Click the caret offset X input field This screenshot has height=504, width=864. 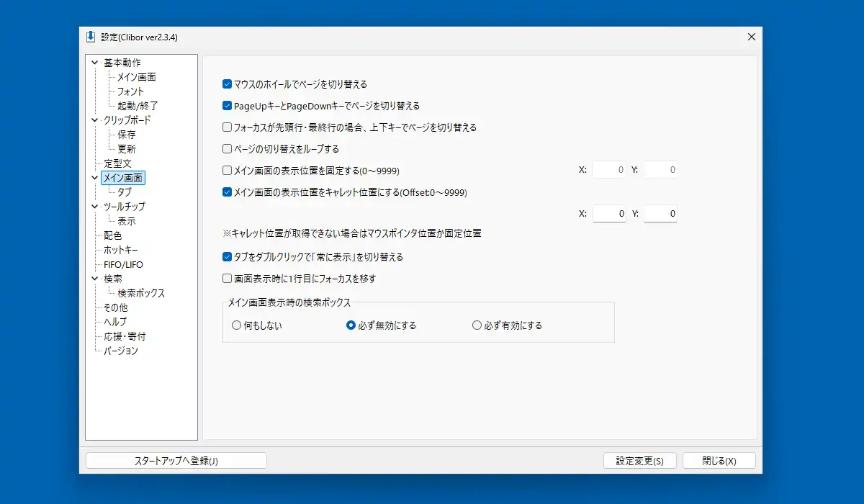click(609, 214)
